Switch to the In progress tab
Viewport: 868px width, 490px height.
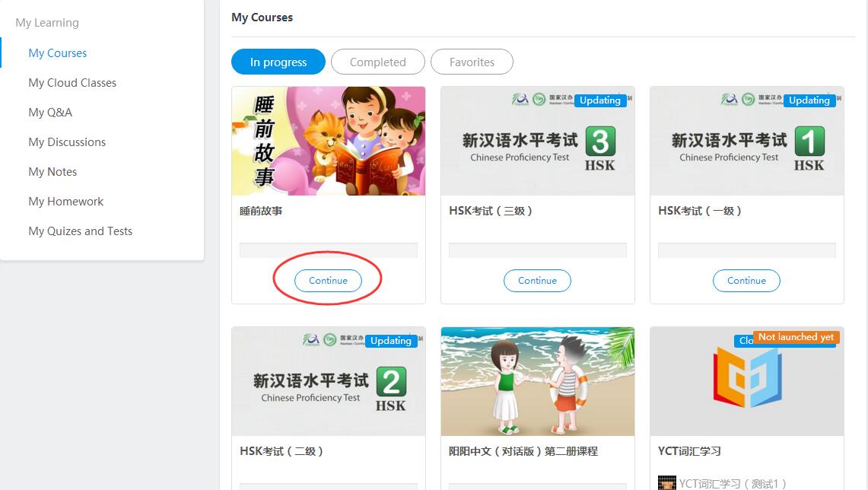click(278, 62)
